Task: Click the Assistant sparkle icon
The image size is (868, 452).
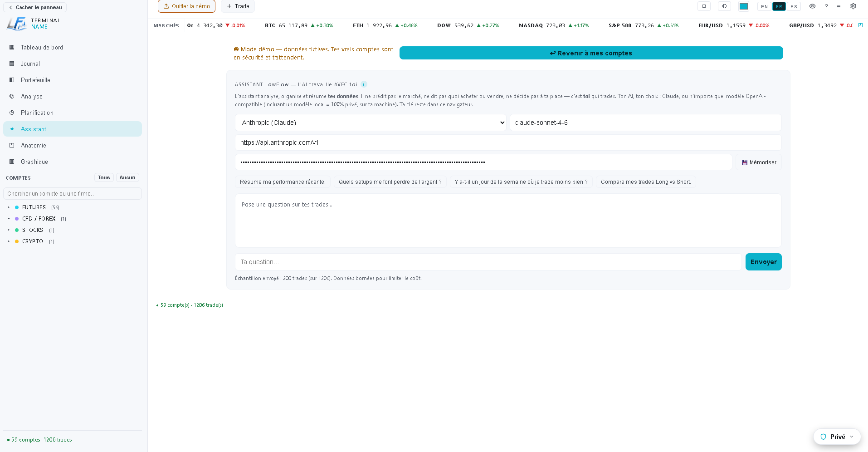Action: tap(12, 129)
